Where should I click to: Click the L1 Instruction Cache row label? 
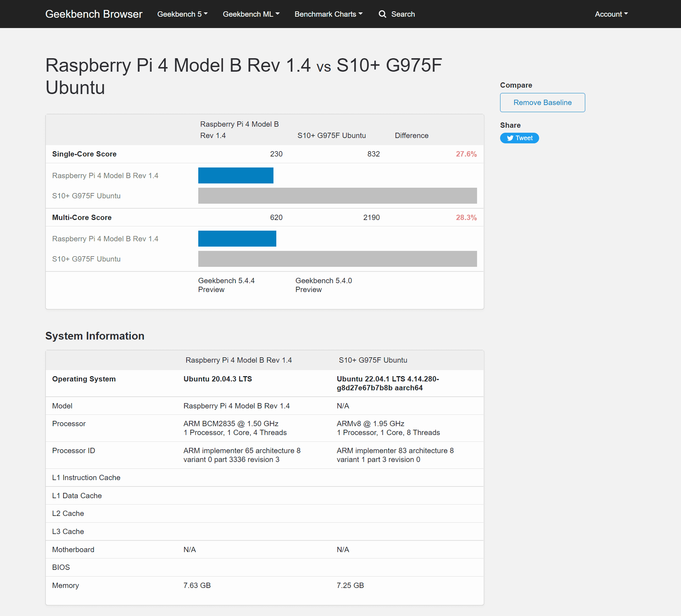point(86,478)
